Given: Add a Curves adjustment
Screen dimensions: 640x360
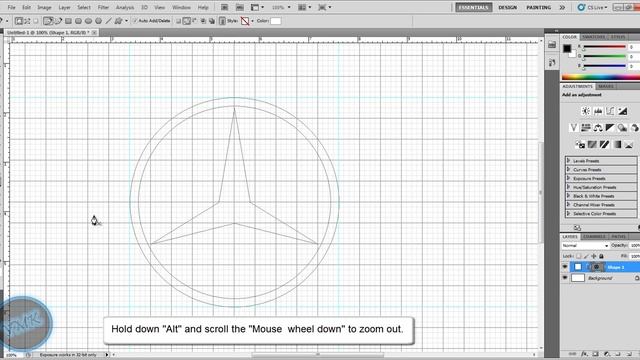Looking at the screenshot, I should [x=610, y=111].
